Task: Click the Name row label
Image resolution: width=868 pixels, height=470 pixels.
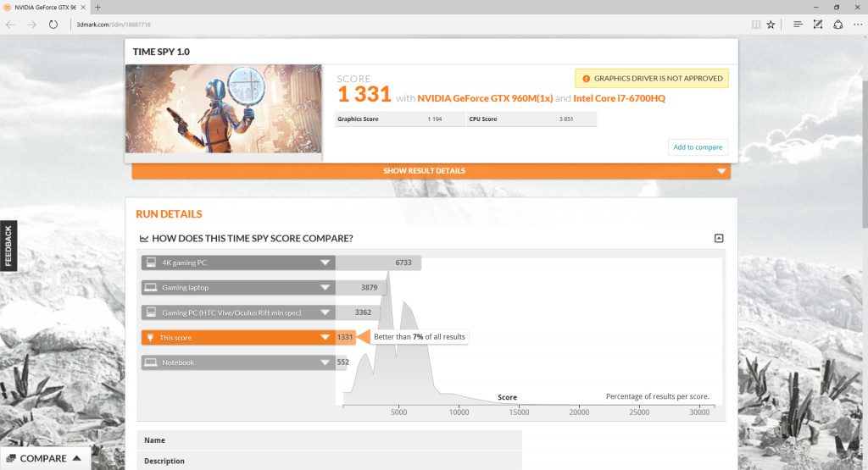Action: point(154,440)
